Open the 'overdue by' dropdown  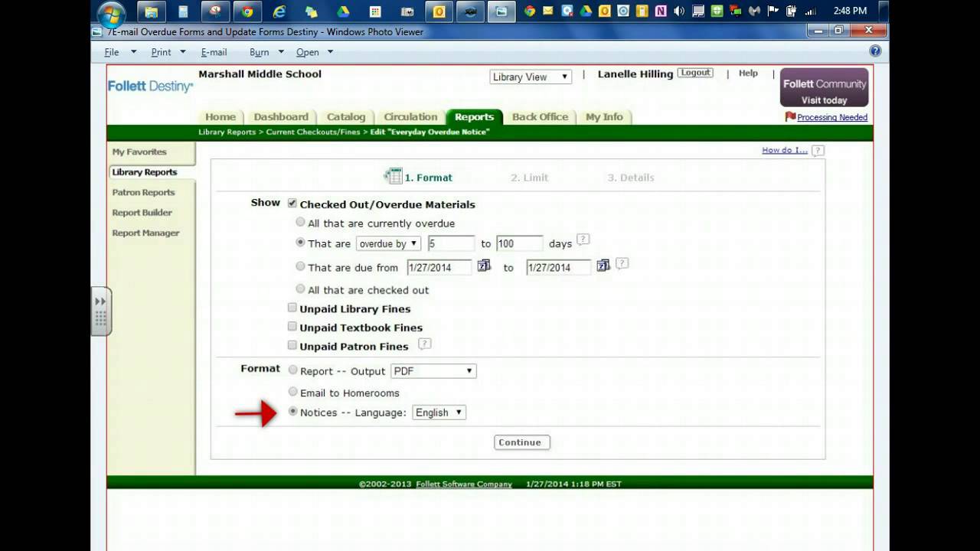pos(388,243)
